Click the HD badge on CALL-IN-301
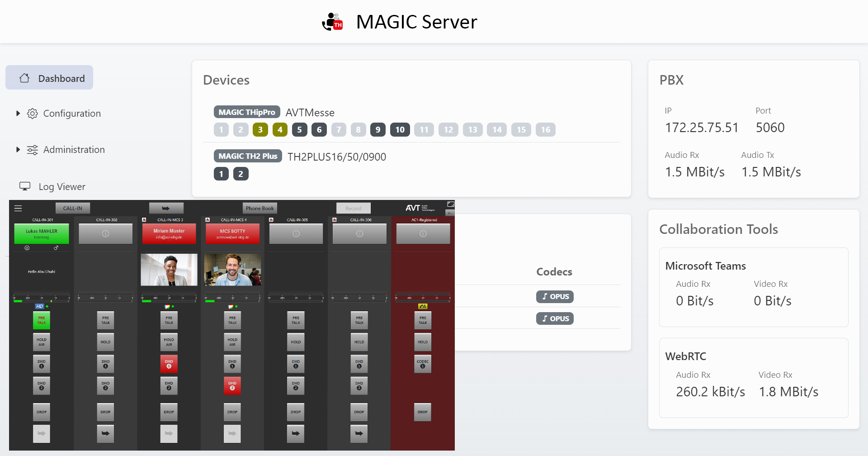868x456 pixels. point(40,306)
